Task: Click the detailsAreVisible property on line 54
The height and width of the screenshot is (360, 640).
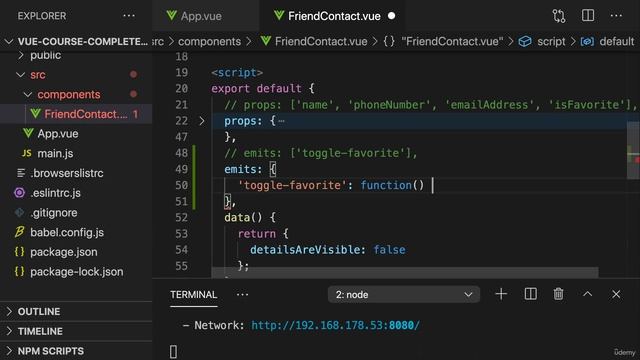Action: 305,250
